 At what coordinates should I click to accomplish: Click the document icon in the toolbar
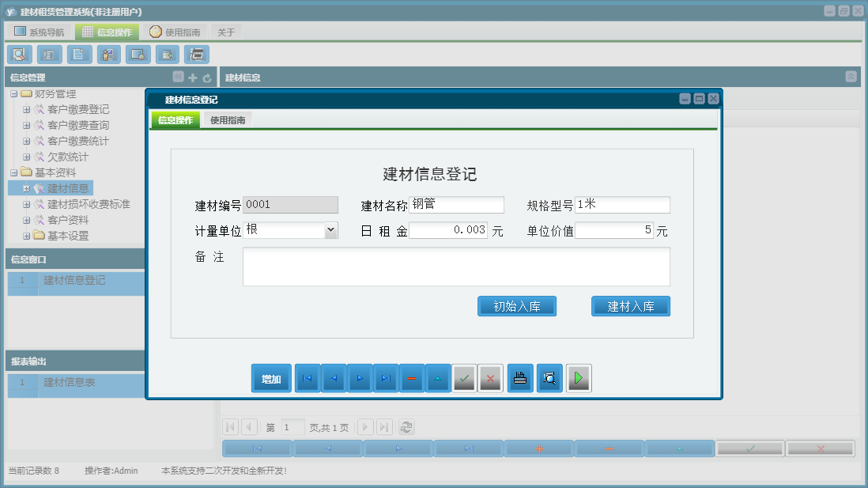77,54
